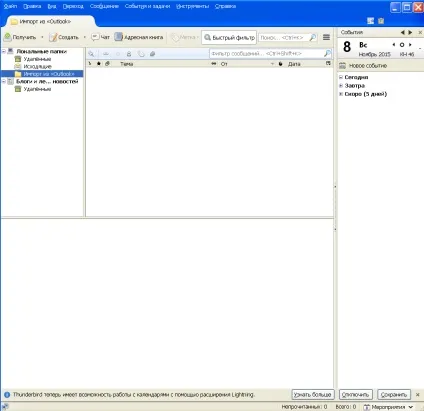Dismiss the Lightning notification bar

pos(418,395)
